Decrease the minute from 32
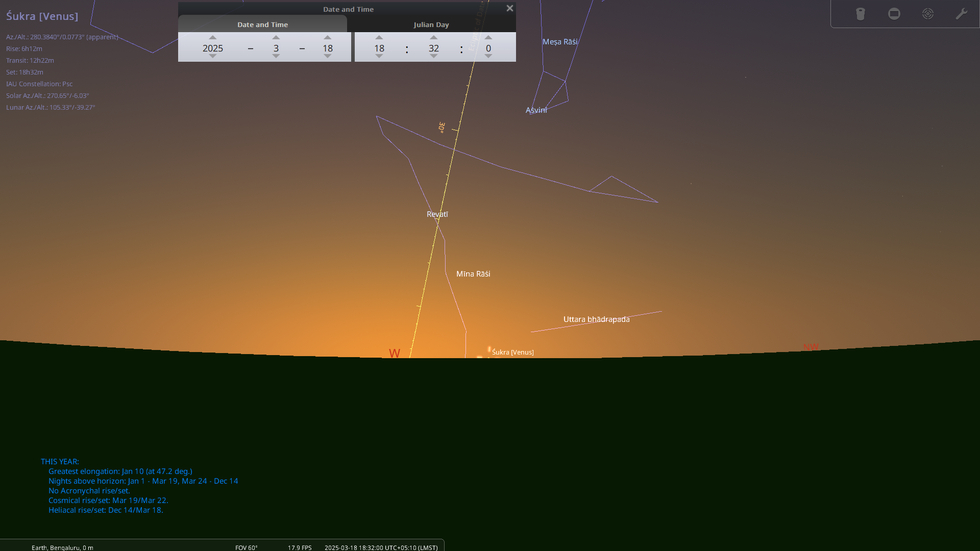The image size is (980, 551). [x=433, y=57]
